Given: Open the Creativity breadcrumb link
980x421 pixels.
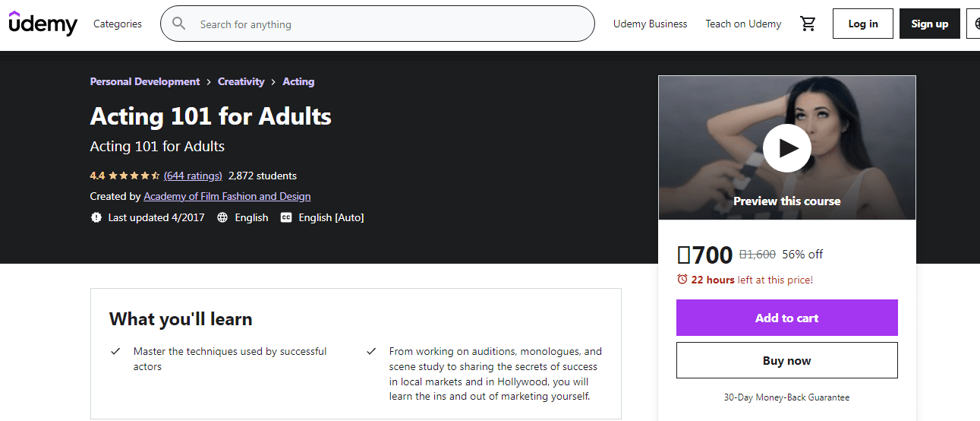Looking at the screenshot, I should click(x=241, y=81).
